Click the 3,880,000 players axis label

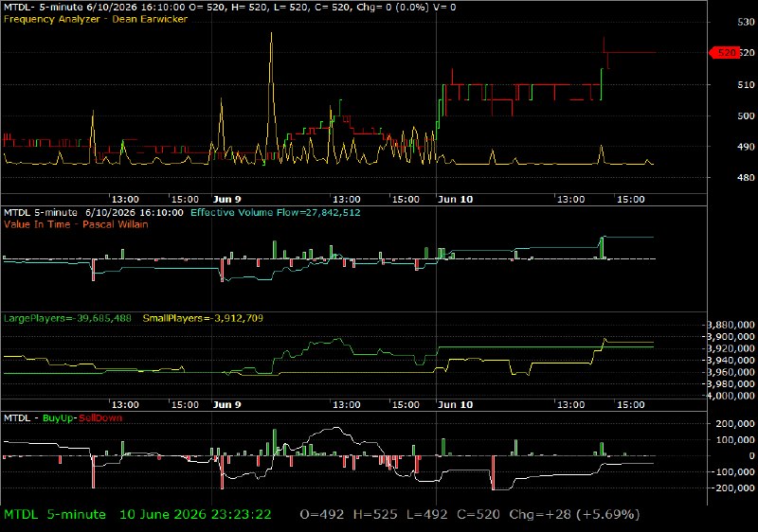click(x=731, y=325)
